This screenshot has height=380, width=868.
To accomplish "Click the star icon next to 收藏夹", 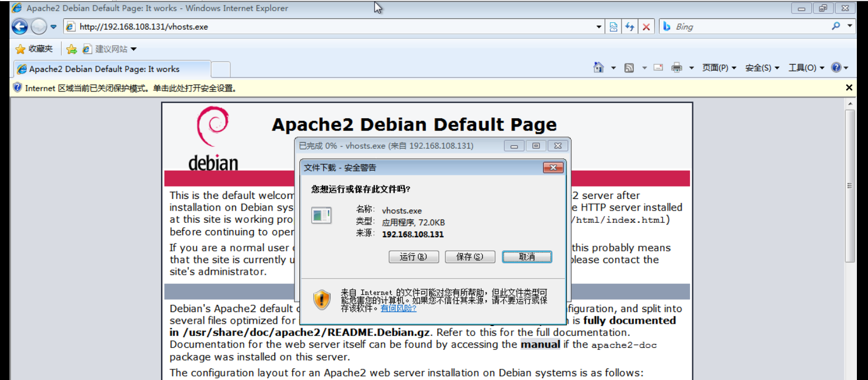I will [x=21, y=49].
